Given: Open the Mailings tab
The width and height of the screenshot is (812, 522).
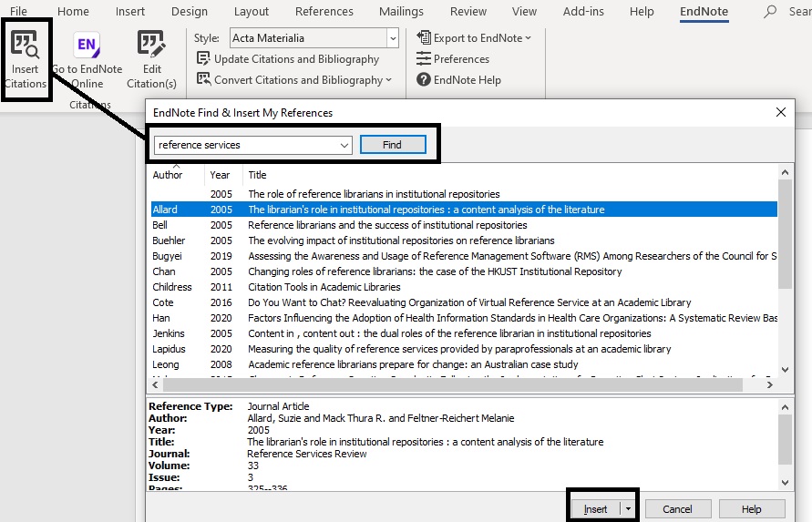Looking at the screenshot, I should point(401,12).
